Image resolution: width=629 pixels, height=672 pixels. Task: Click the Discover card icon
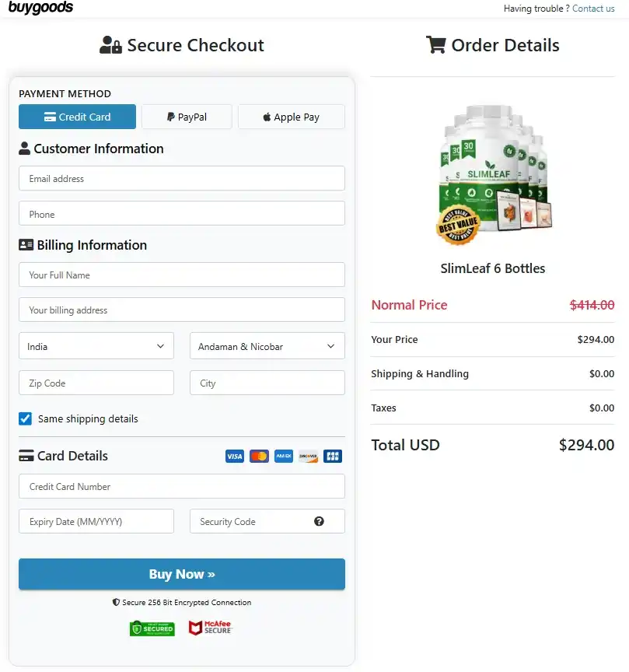pyautogui.click(x=308, y=456)
